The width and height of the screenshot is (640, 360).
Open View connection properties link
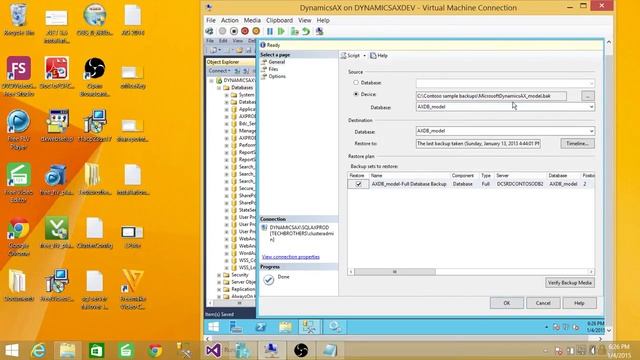291,257
